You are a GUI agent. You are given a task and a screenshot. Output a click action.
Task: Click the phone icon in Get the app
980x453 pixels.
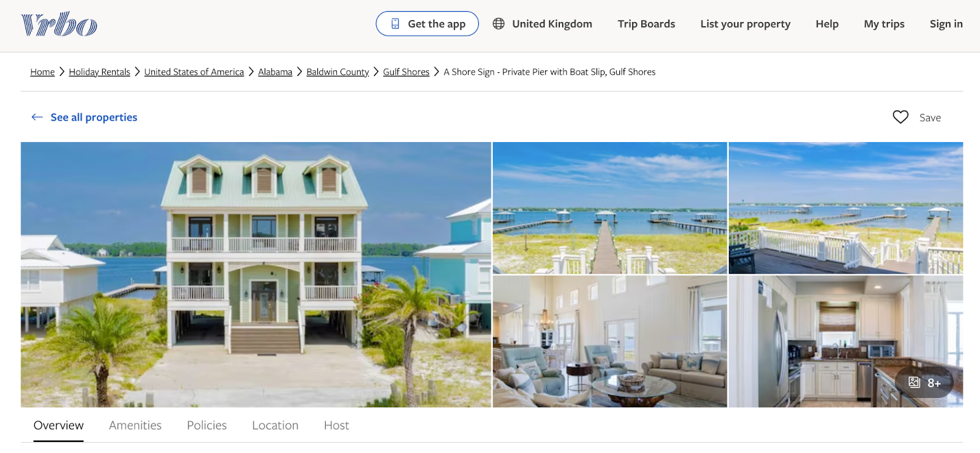point(395,24)
